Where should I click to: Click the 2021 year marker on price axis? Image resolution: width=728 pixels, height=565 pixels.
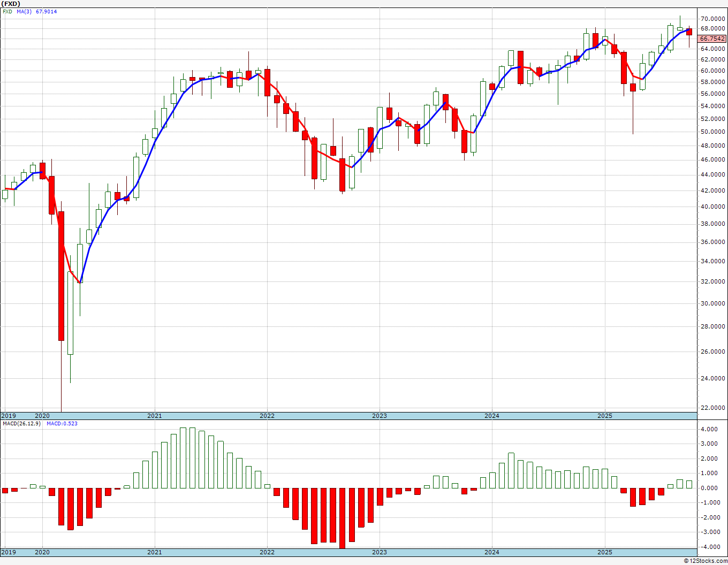point(154,416)
